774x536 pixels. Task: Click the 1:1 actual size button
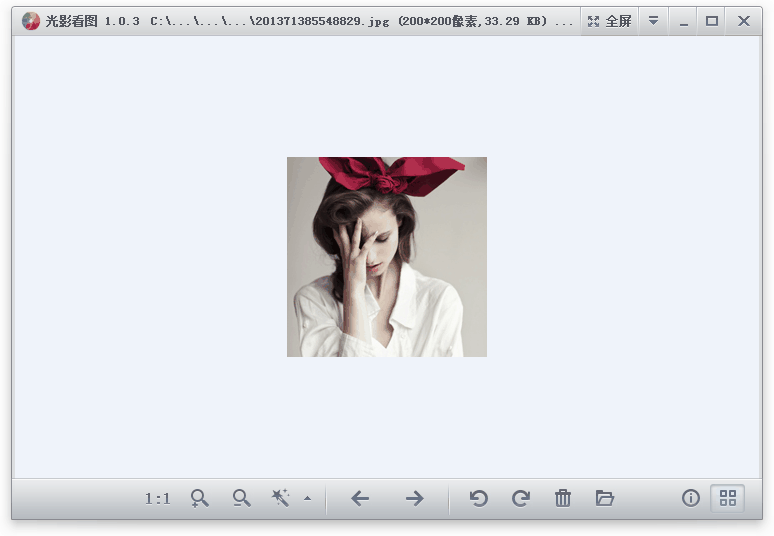[158, 498]
